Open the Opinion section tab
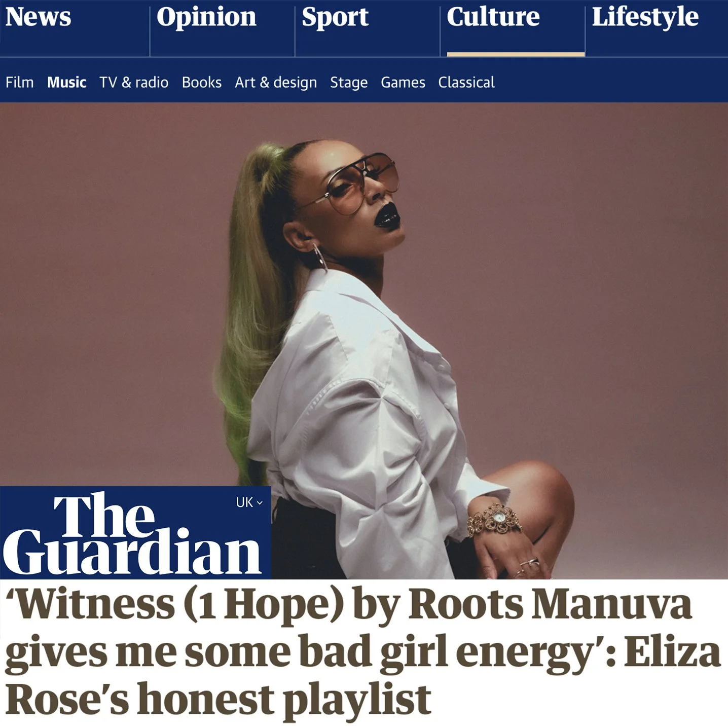 [x=206, y=18]
